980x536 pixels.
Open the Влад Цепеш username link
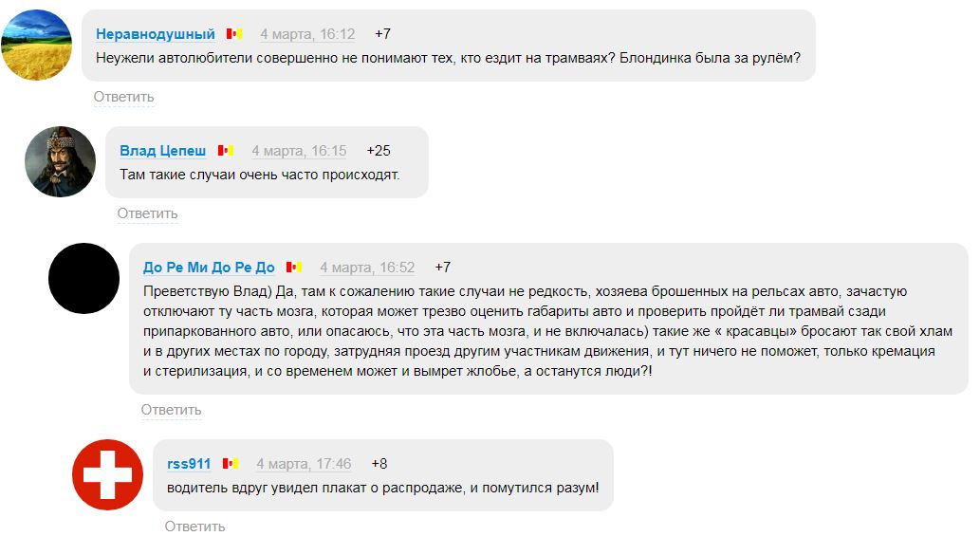click(x=163, y=151)
